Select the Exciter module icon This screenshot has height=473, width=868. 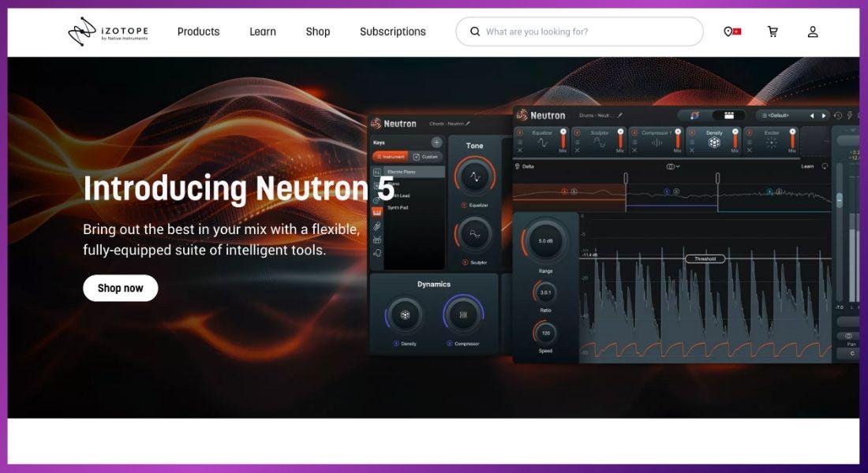771,143
